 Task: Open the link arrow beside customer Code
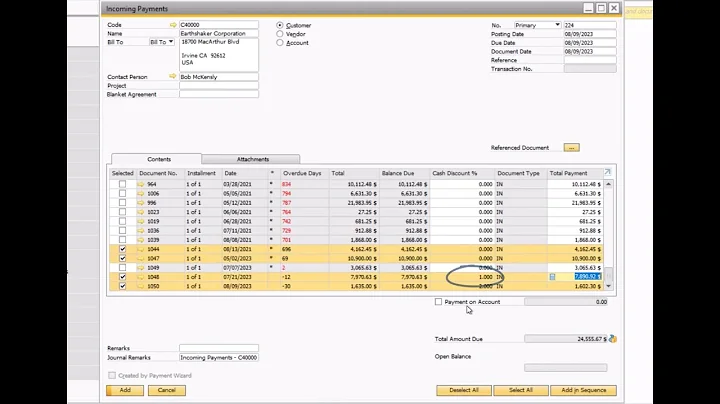coord(173,25)
